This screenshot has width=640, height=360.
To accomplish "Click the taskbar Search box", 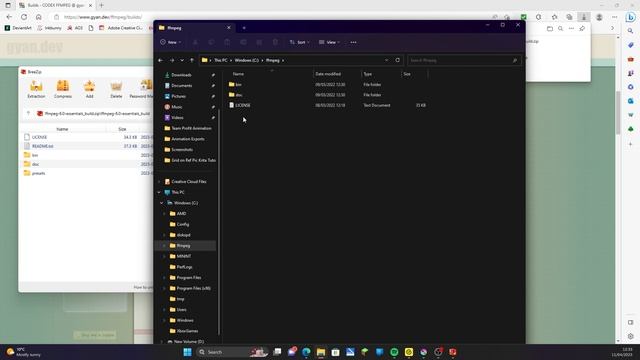I will 231,352.
